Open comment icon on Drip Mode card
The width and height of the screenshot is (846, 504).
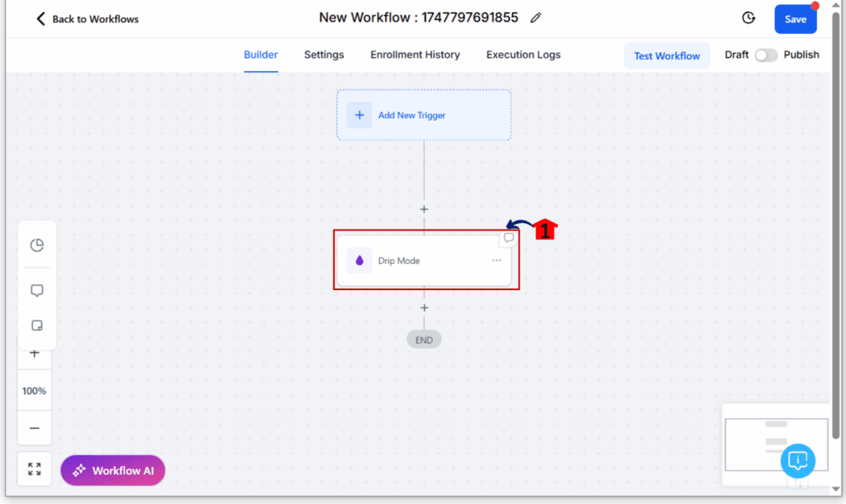pos(509,238)
